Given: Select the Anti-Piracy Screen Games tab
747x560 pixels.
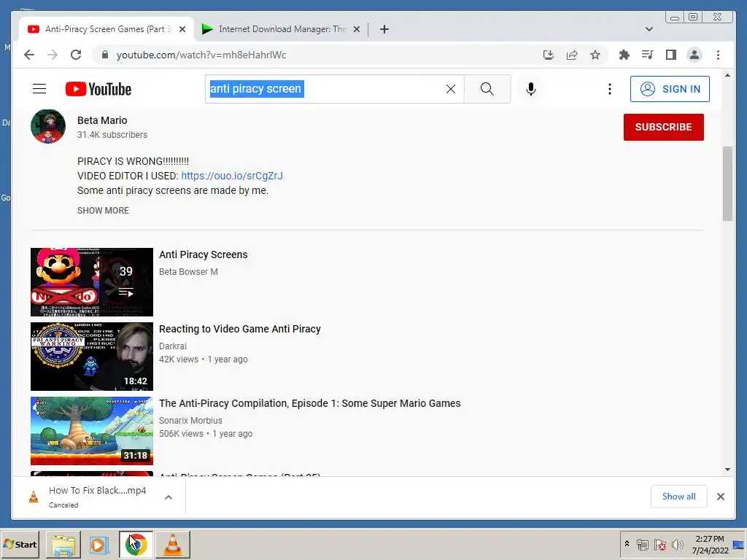Looking at the screenshot, I should [x=107, y=29].
